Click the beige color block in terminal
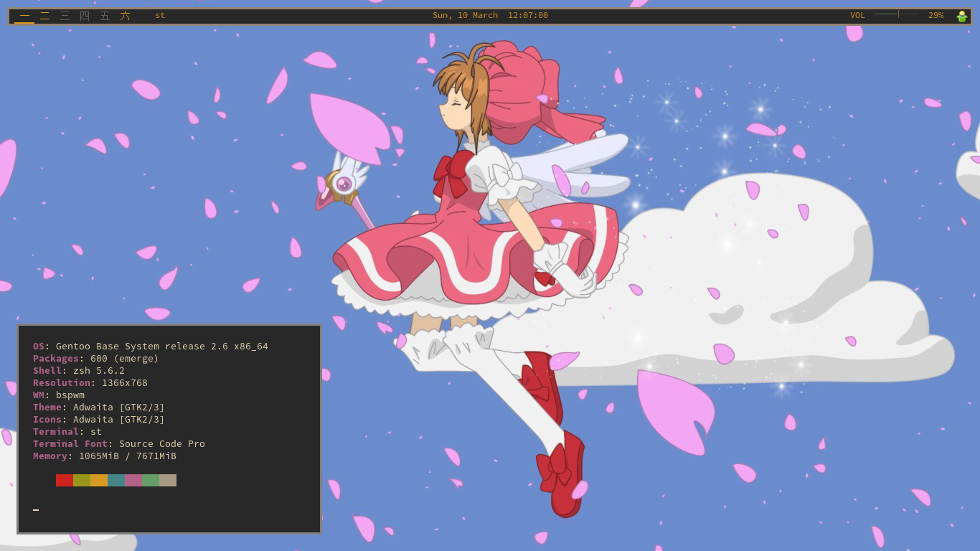 tap(168, 481)
